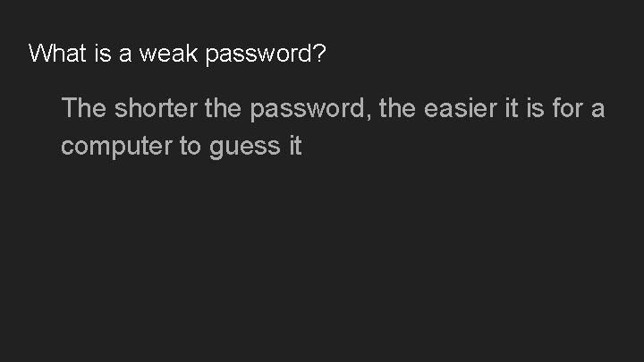The width and height of the screenshot is (644, 362).
Task: Click the word 'guess' in the body text
Action: (245, 147)
